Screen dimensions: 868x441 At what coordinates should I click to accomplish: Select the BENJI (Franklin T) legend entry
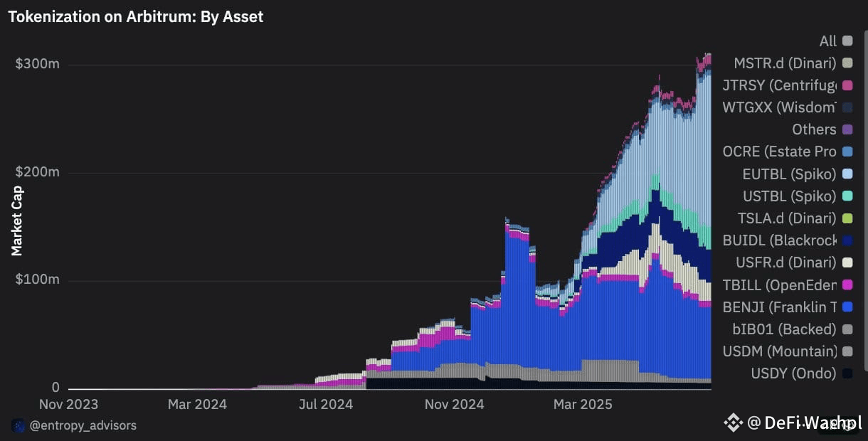tap(787, 307)
